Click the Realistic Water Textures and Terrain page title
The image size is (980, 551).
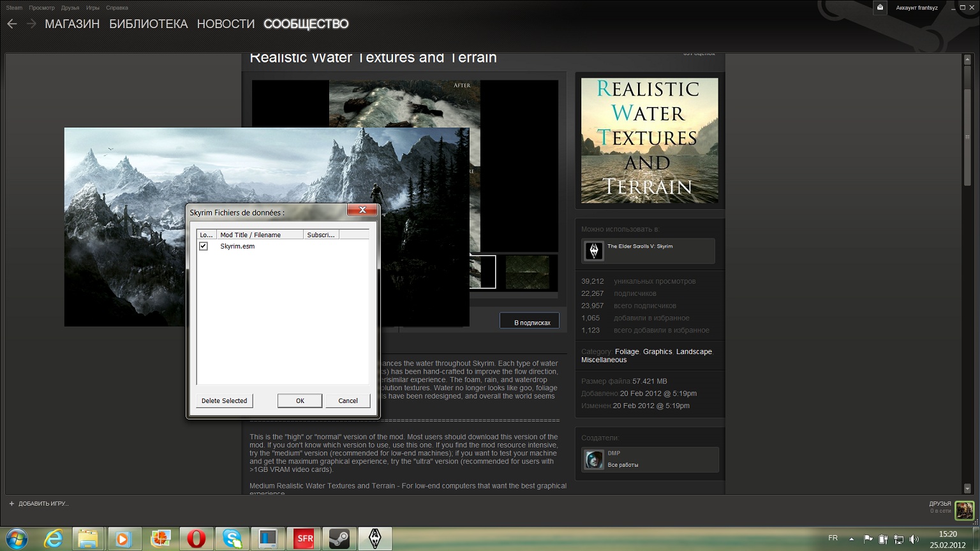point(373,57)
